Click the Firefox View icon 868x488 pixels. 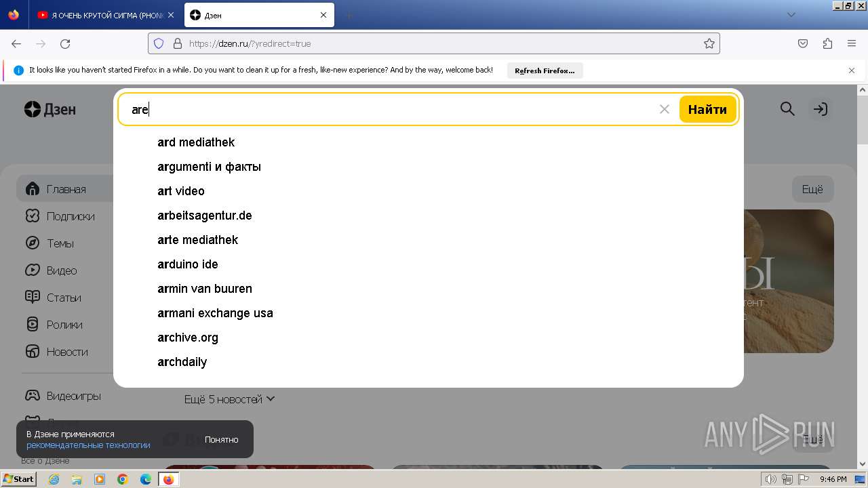click(x=14, y=15)
